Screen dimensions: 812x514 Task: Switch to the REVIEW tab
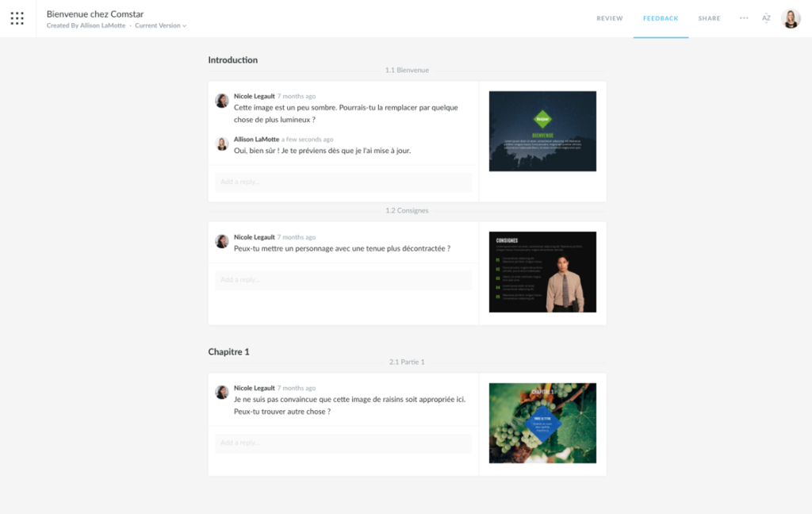click(610, 17)
